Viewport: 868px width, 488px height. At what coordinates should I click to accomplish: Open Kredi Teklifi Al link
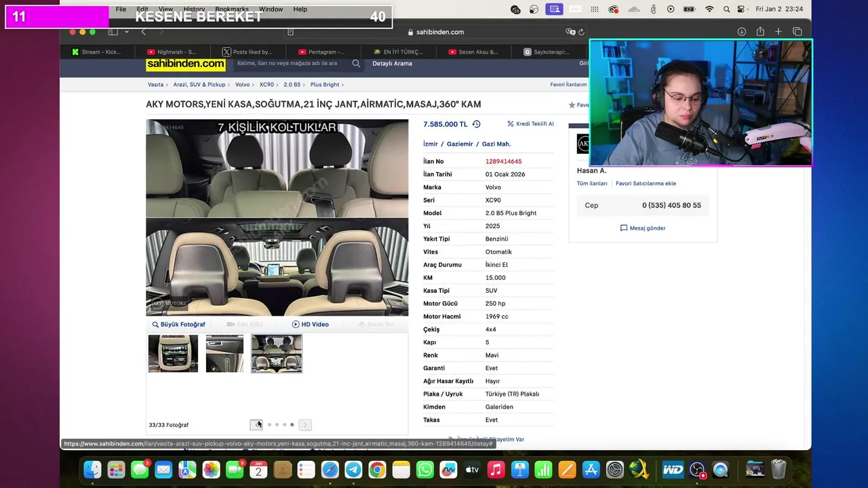pos(530,124)
